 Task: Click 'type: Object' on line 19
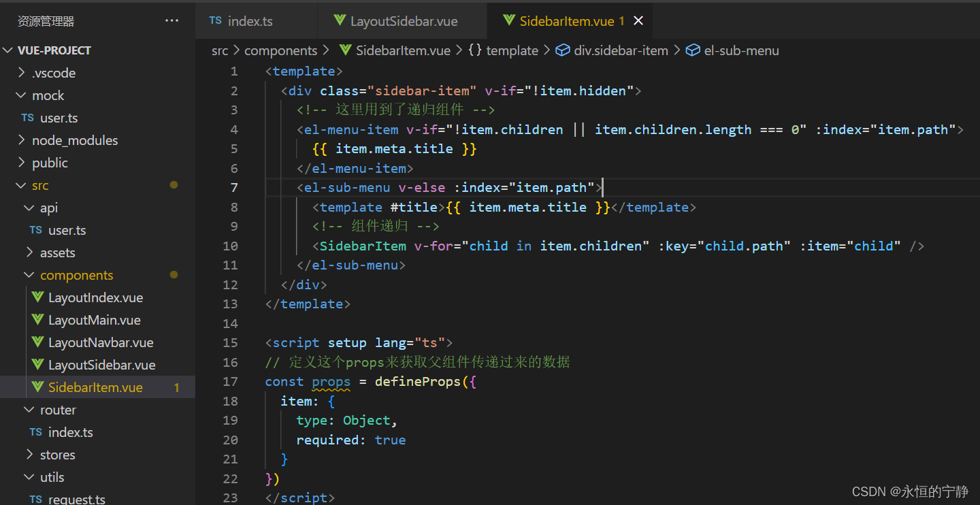[x=343, y=420]
